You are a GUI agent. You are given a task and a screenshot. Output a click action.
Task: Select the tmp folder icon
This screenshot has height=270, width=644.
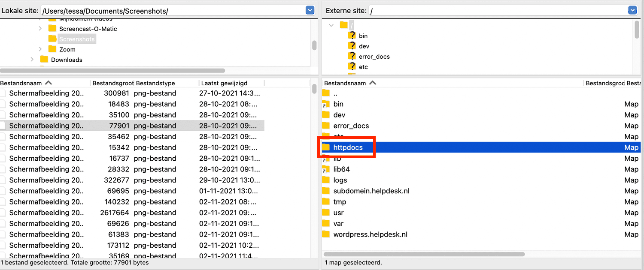coord(326,202)
